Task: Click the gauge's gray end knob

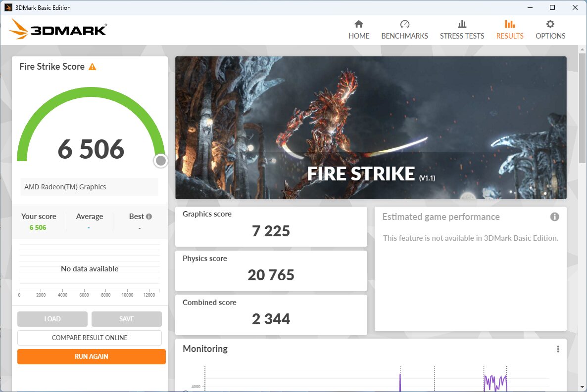Action: [160, 161]
